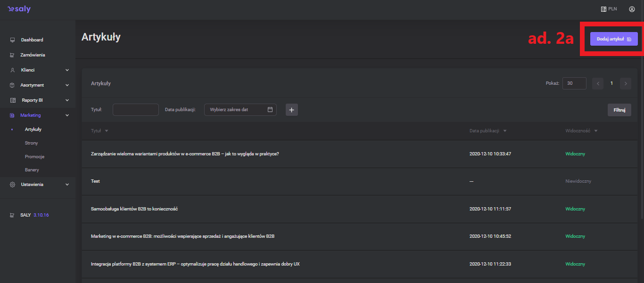Expand the Ustawienia menu chevron
Screen dimensions: 644x283
[x=67, y=185]
